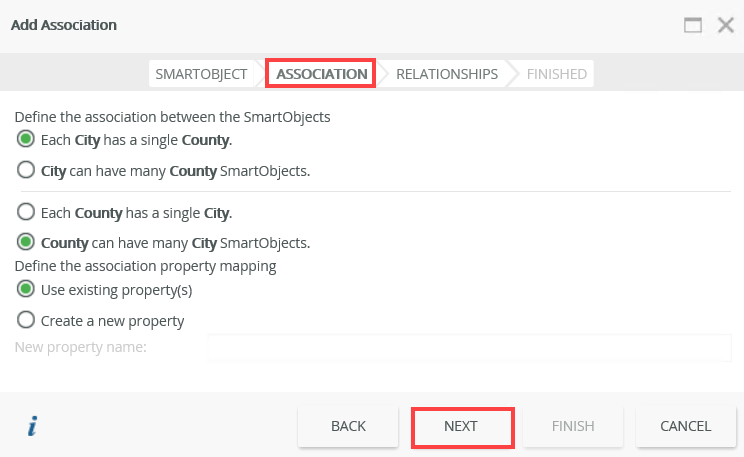Screen dimensions: 744x457
Task: Select 'Each County has a single City'
Action: tap(26, 212)
